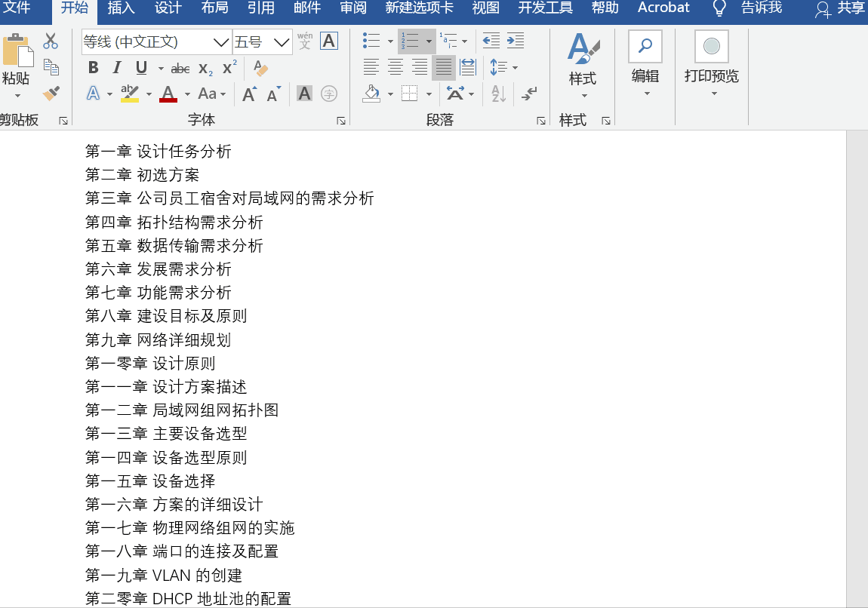Decrease paragraph indent
The width and height of the screenshot is (868, 608).
(x=491, y=41)
